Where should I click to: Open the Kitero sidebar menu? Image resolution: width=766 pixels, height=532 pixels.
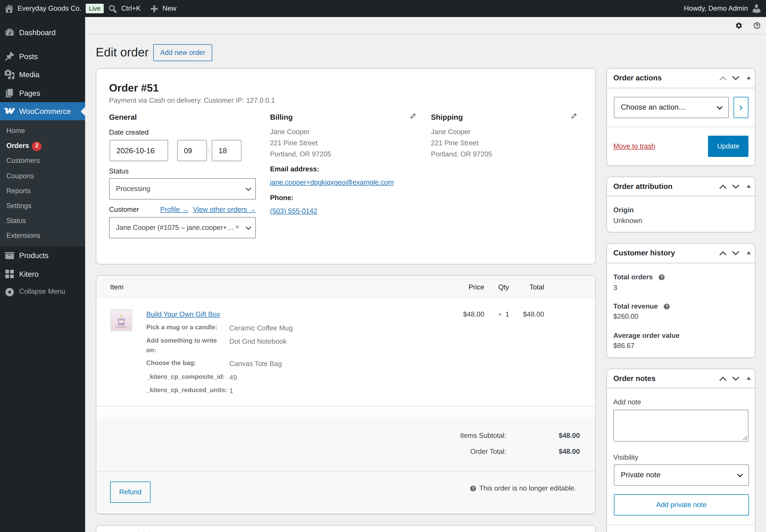click(42, 274)
